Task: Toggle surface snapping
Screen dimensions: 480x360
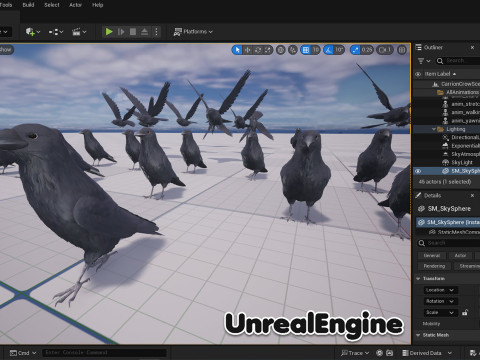Action: [293, 50]
